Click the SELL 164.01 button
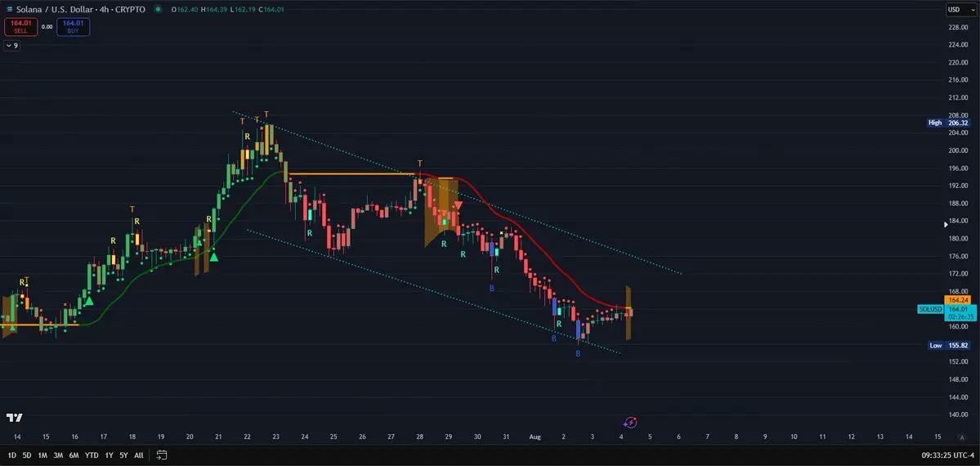Screen dimensions: 980x466 21,27
